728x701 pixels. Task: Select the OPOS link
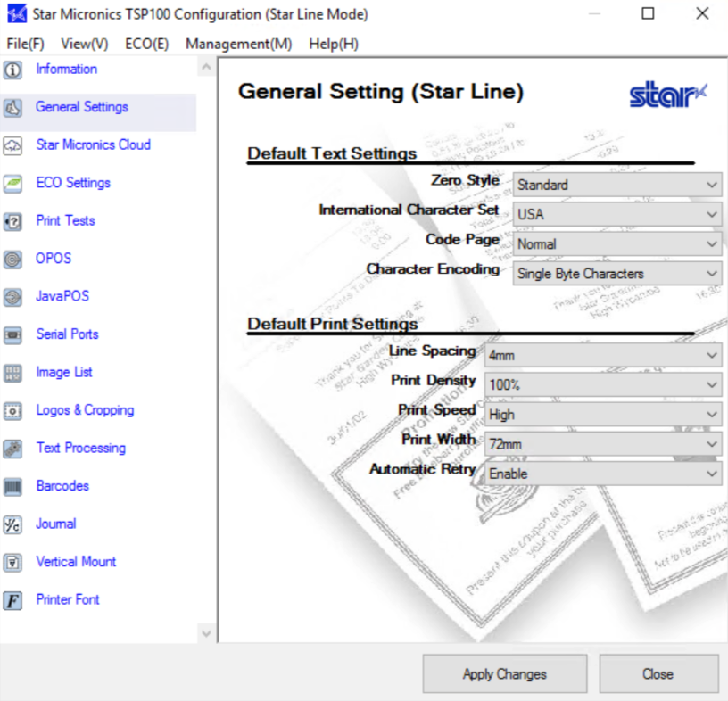[x=54, y=259]
